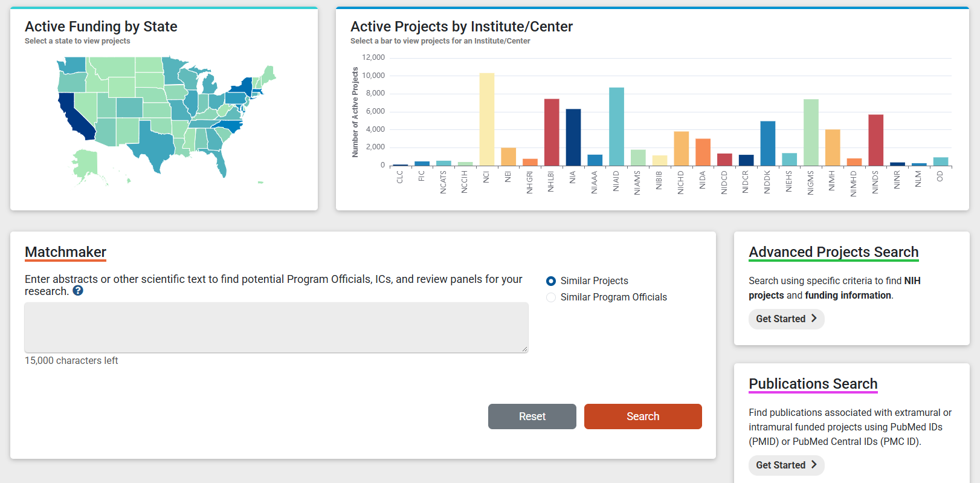Click the NHLBI bar in chart
Screen dimensions: 980x483
(552, 132)
